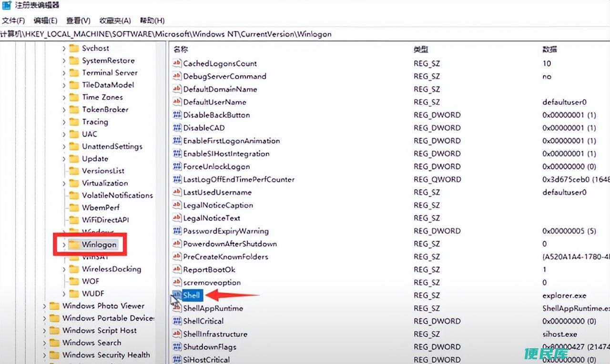The height and width of the screenshot is (364, 610).
Task: Expand the Svchost key
Action: (x=64, y=48)
